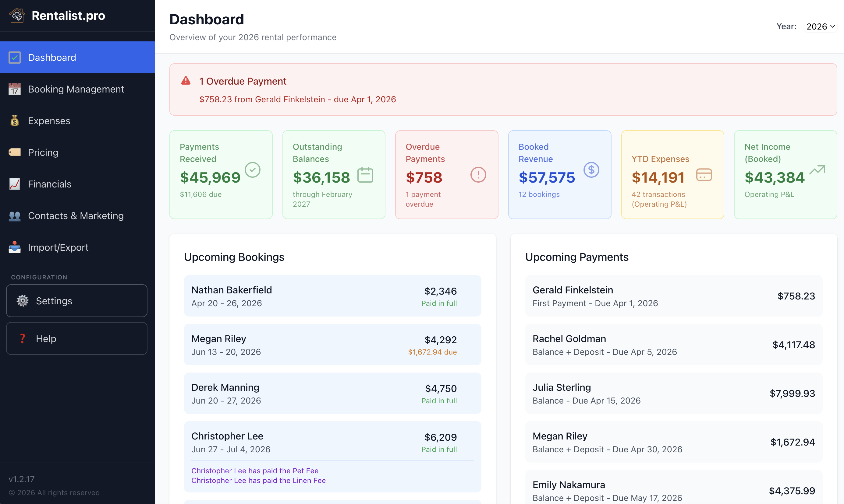Click the green checkmark on Dashboard sidebar item
Image resolution: width=844 pixels, height=504 pixels.
click(x=14, y=57)
